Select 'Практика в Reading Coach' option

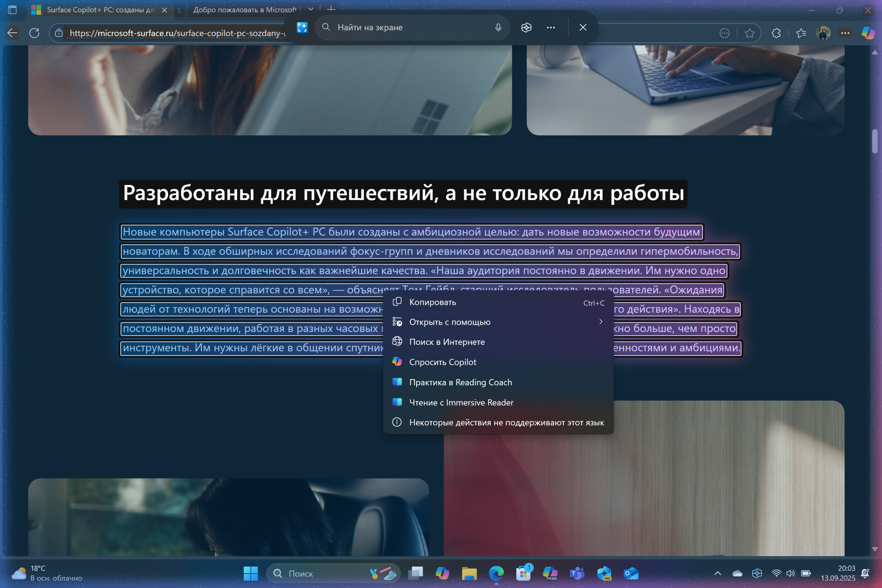click(x=498, y=382)
